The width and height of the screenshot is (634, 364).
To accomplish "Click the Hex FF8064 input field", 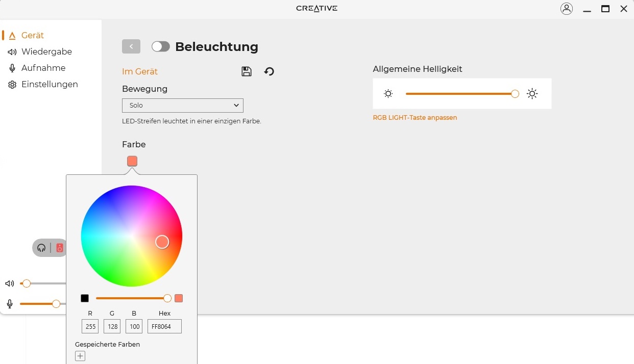I will click(164, 326).
